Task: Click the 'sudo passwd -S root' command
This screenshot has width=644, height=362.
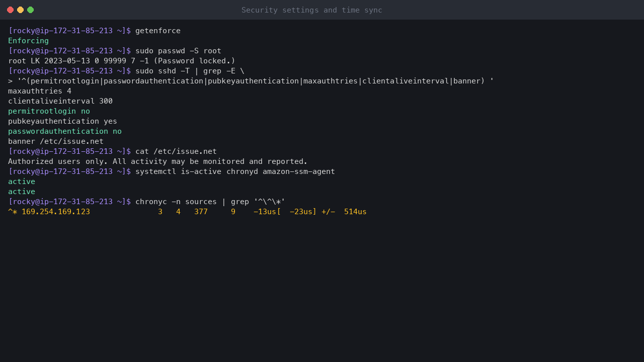Action: [178, 51]
